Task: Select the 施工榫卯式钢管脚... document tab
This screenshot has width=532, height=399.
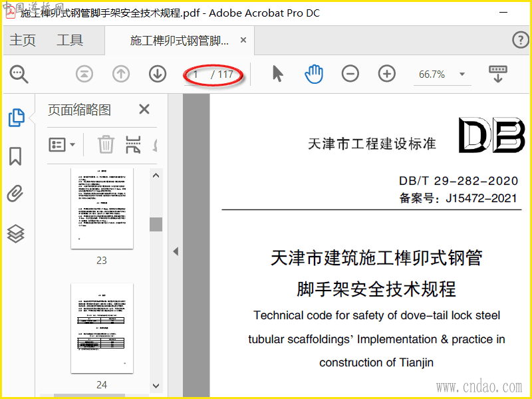Action: (179, 41)
